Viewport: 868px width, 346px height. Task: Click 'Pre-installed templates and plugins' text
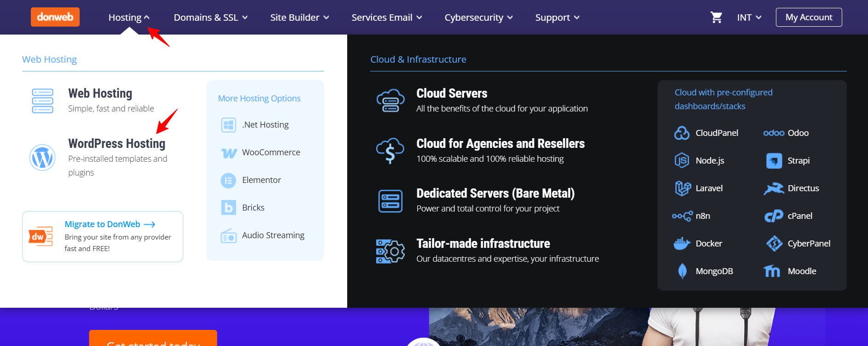[117, 166]
